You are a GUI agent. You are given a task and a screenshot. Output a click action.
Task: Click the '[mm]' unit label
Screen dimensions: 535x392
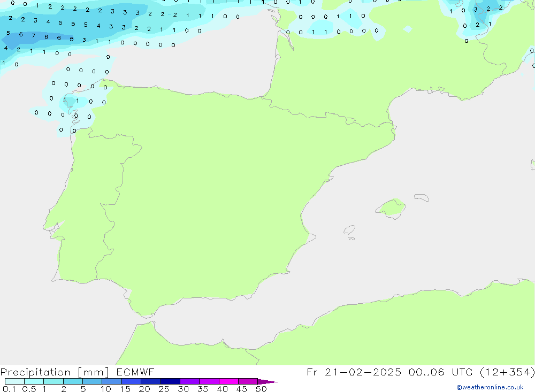pyautogui.click(x=94, y=372)
